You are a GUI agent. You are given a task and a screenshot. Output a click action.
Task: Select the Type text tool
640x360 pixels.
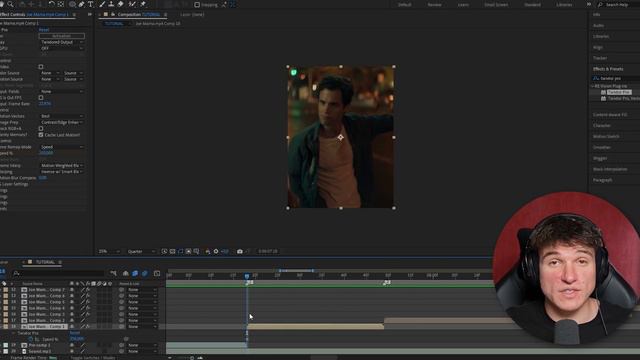point(90,4)
